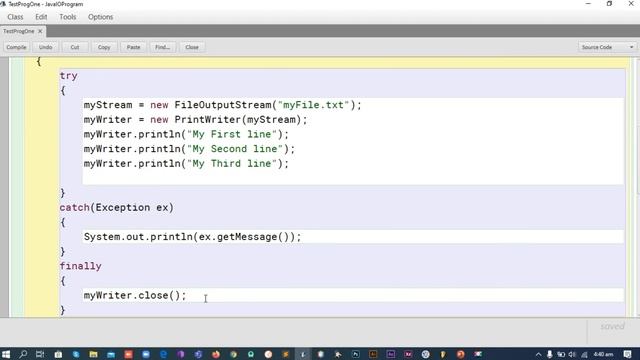
Task: Open the Source Code view dropdown
Action: (607, 47)
